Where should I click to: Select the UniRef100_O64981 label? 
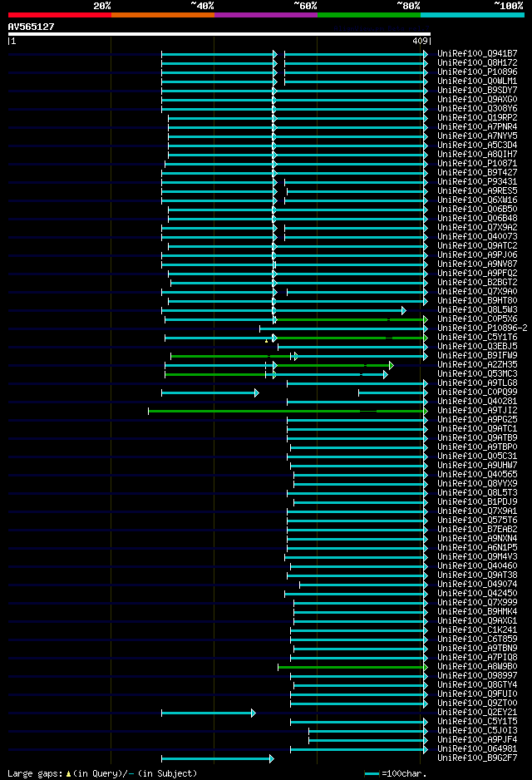(x=477, y=748)
